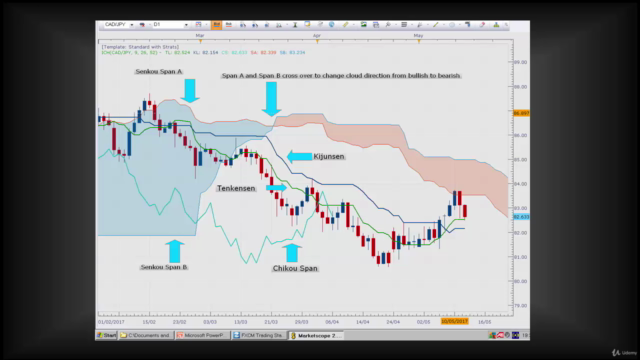Click the ICH(CAD/JPY, 9, 26, 52) indicator label
This screenshot has height=360, width=640.
[131, 53]
